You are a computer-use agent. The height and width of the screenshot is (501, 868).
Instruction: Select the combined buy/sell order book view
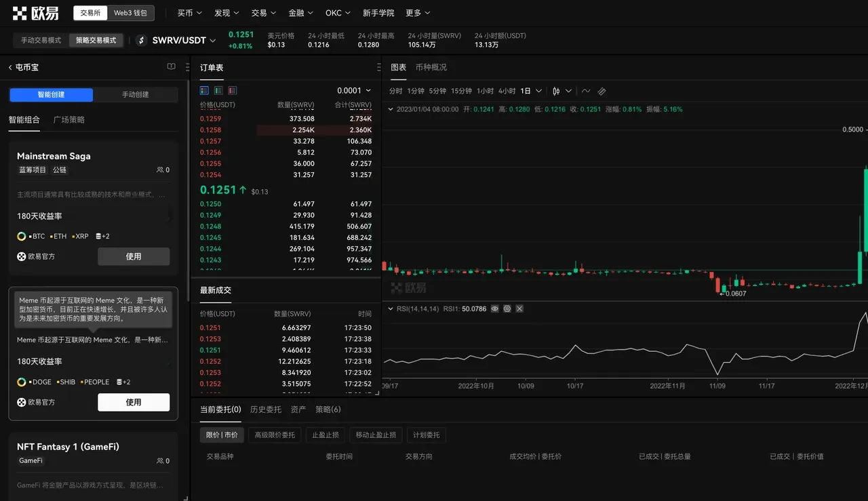click(203, 90)
